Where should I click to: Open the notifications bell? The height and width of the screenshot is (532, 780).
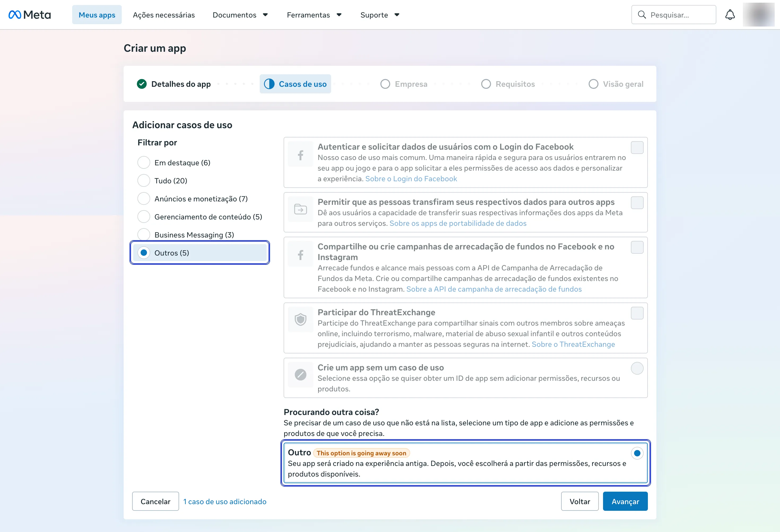(730, 15)
